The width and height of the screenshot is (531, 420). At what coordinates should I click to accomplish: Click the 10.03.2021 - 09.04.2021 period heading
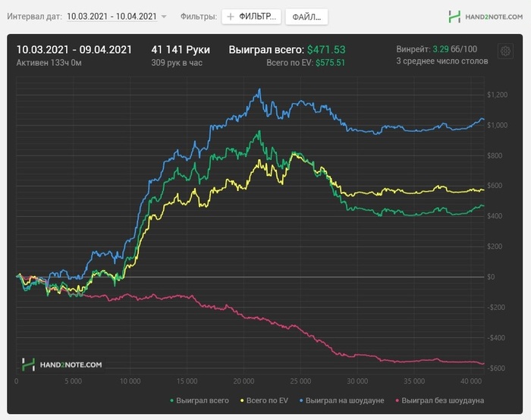74,50
